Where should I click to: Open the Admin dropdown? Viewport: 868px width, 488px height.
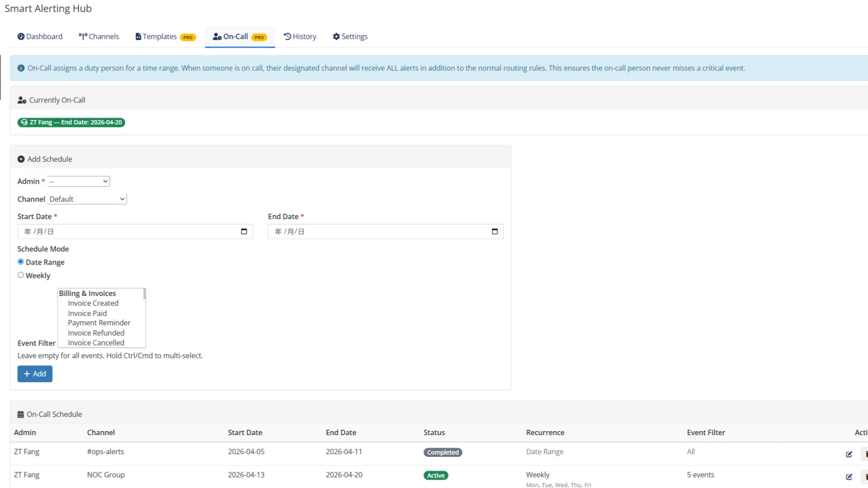coord(78,181)
